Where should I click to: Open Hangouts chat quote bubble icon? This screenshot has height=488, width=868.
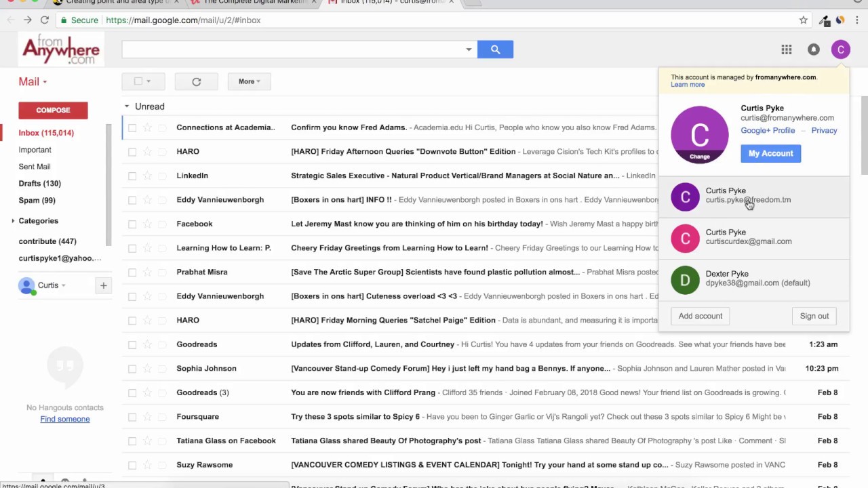[x=65, y=367]
